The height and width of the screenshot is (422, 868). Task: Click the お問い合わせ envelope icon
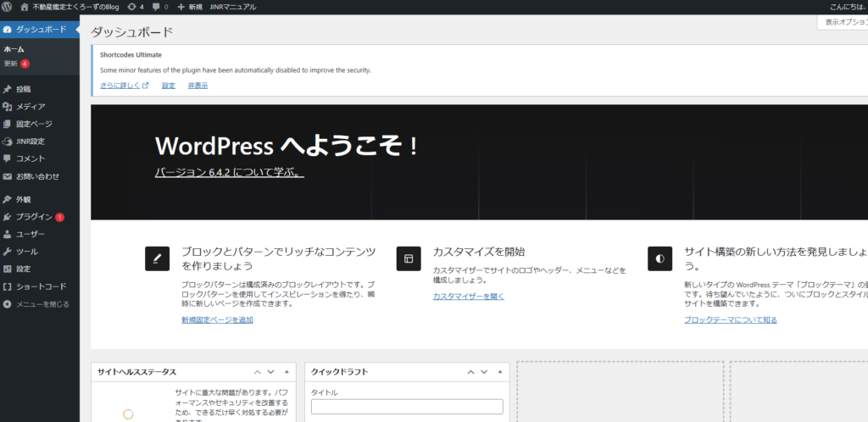coord(7,177)
